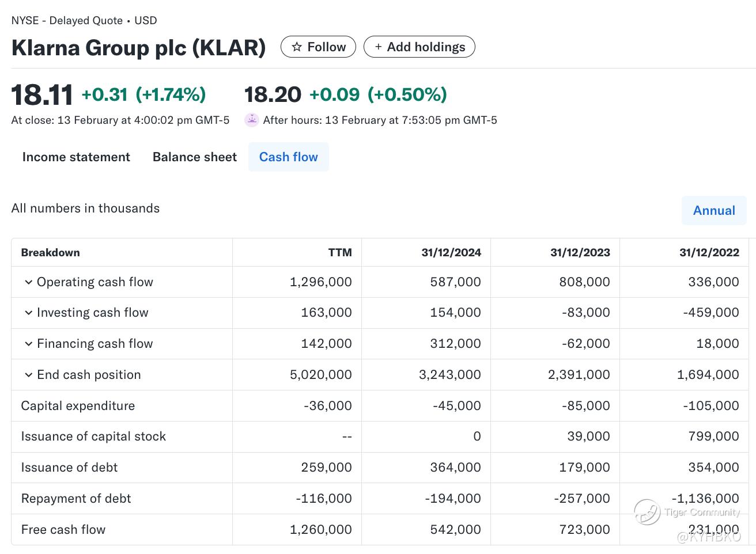Click the after-hours price 18.20
Screen dimensions: 756x554
273,94
